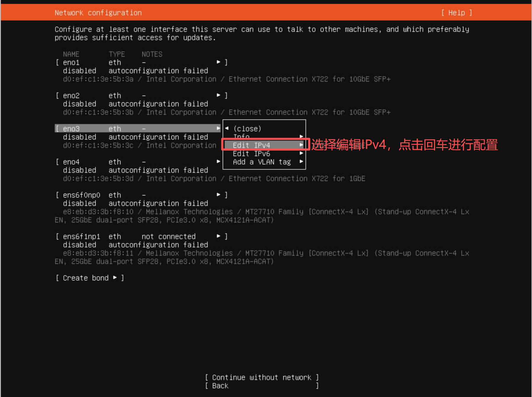
Task: Expand the eno4 interface arrow
Action: pos(218,162)
